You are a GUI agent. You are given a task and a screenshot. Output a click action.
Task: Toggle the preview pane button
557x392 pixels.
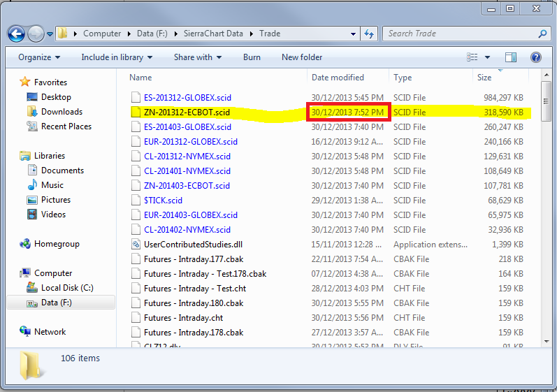pyautogui.click(x=510, y=57)
